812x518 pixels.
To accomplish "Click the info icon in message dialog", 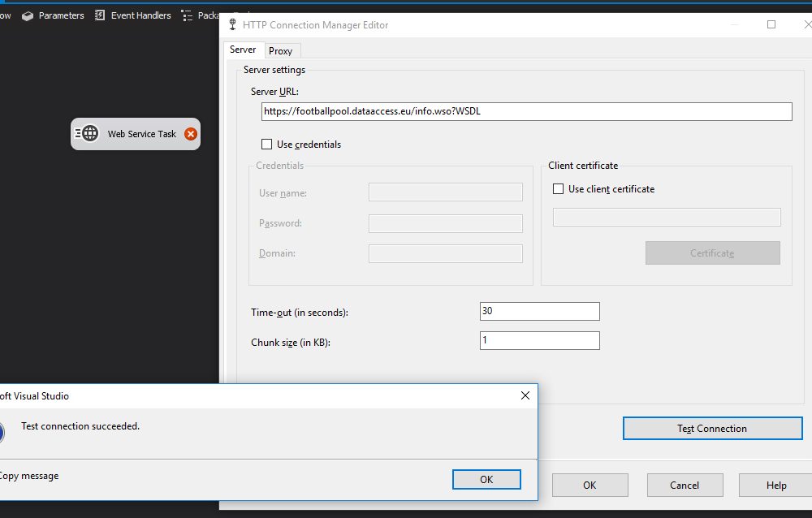I will coord(2,433).
